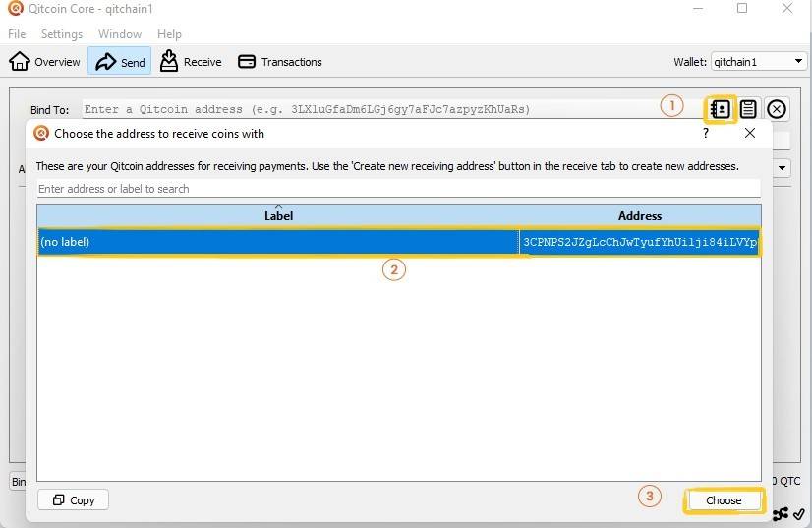The width and height of the screenshot is (812, 528).
Task: Open the Window menu
Action: click(x=120, y=34)
